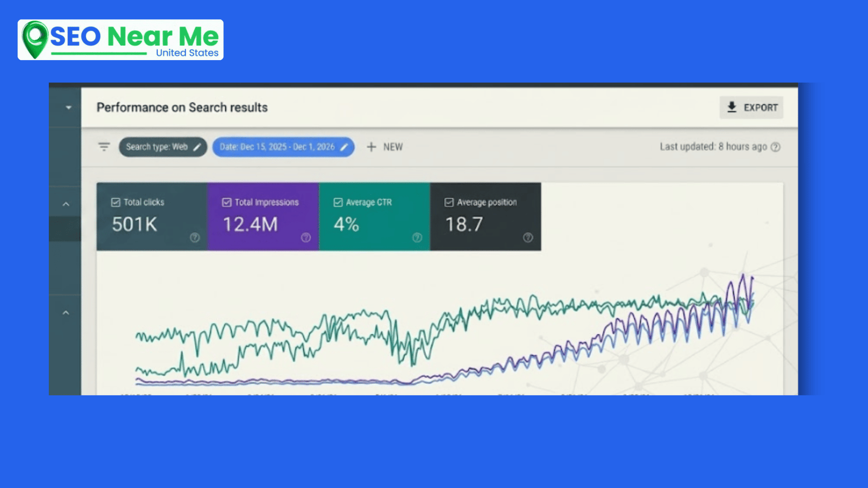Click the filter list icon
Viewport: 868px width, 488px height.
click(104, 147)
